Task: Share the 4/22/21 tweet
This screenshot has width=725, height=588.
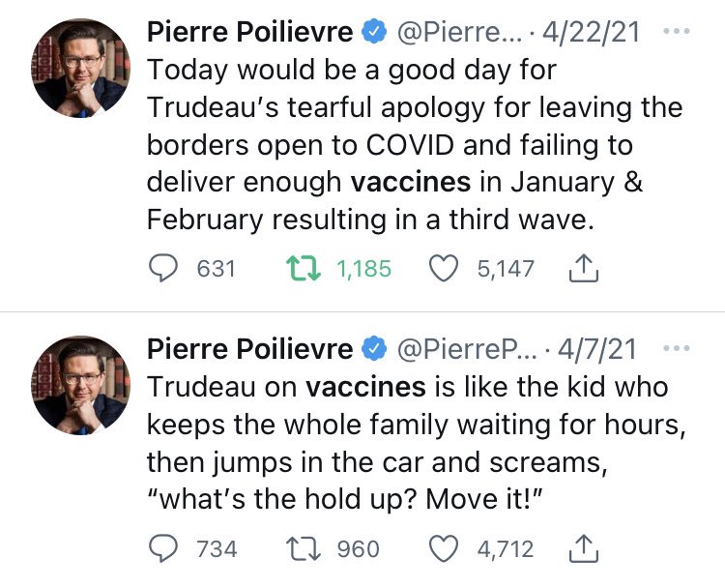Action: 581,268
